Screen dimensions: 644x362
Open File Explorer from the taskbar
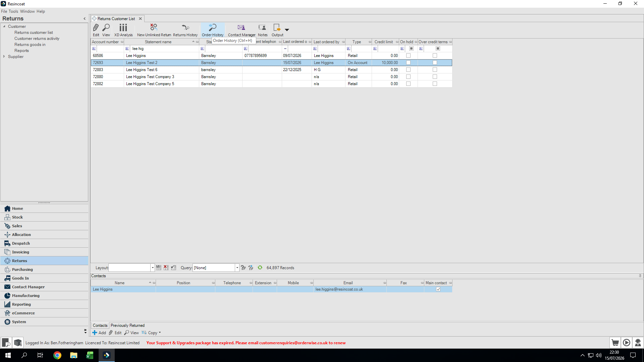pyautogui.click(x=74, y=355)
